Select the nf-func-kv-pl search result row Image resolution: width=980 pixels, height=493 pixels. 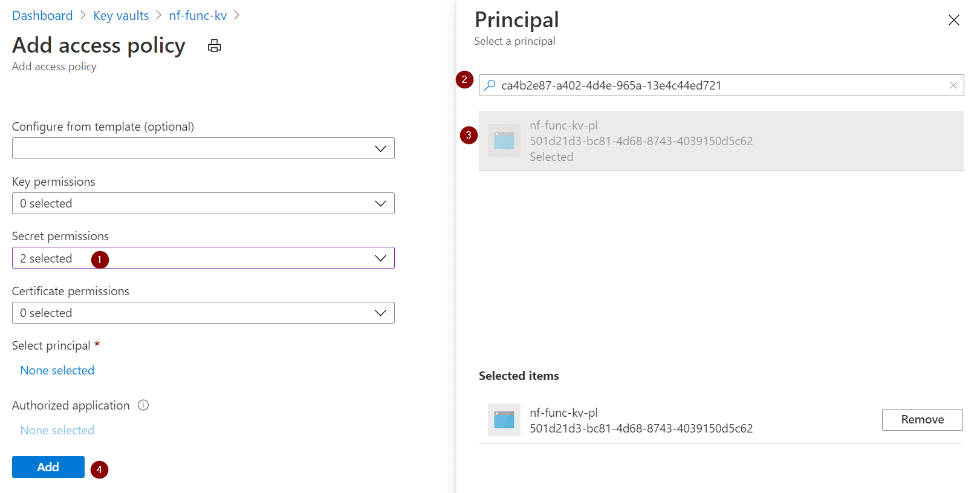721,141
